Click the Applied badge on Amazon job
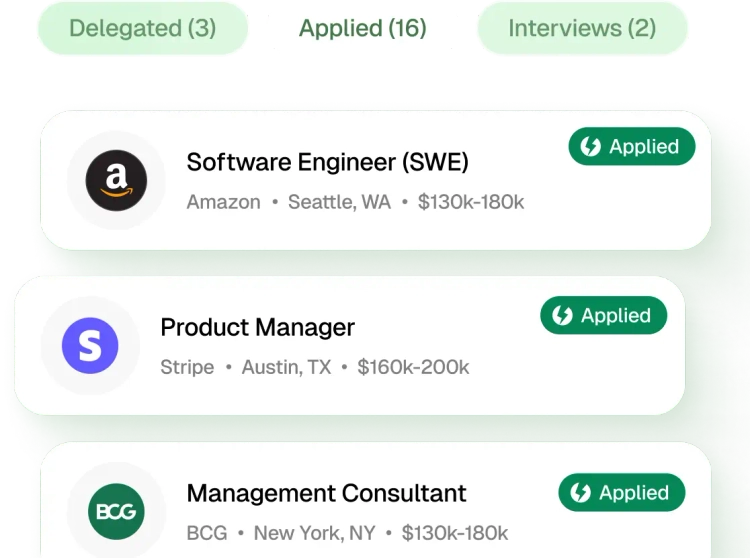 [x=632, y=147]
